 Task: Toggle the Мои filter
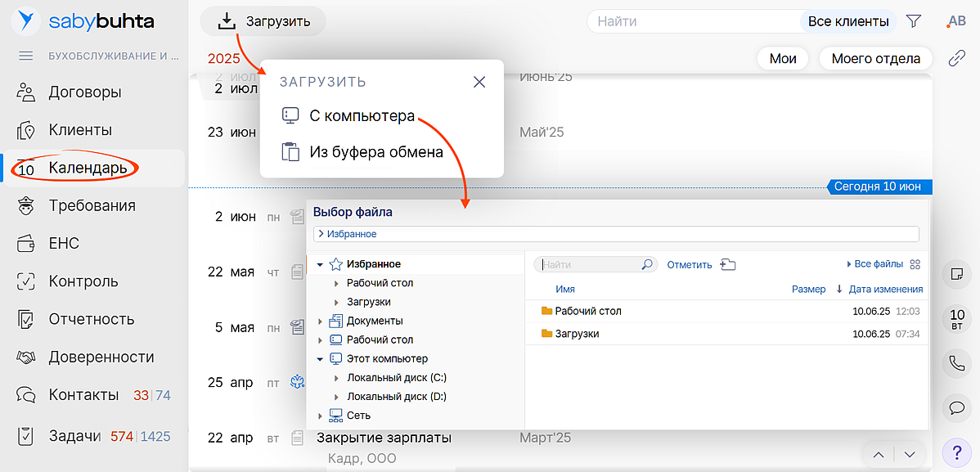[x=783, y=58]
